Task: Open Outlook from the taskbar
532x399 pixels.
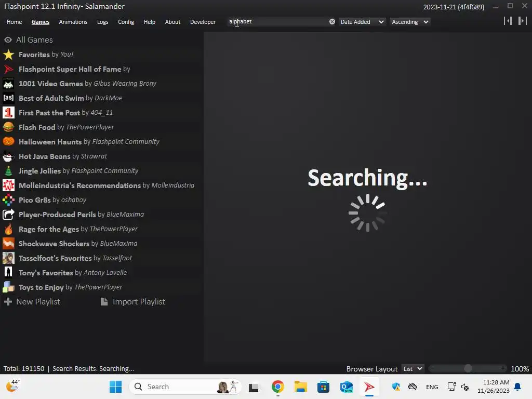Action: 347,387
